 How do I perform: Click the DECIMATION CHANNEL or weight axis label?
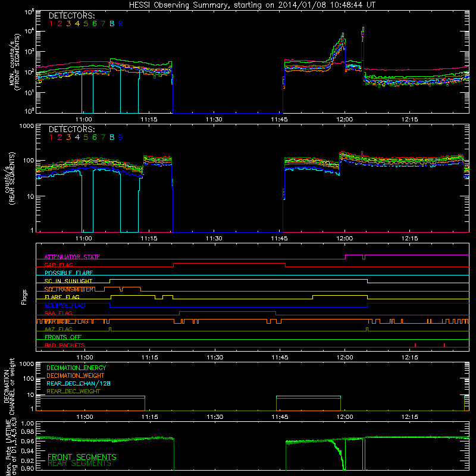pyautogui.click(x=9, y=386)
